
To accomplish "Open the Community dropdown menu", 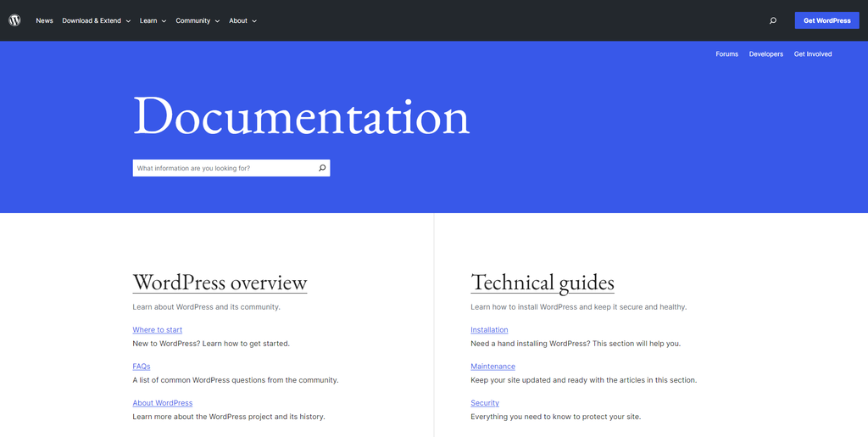I will click(x=198, y=20).
